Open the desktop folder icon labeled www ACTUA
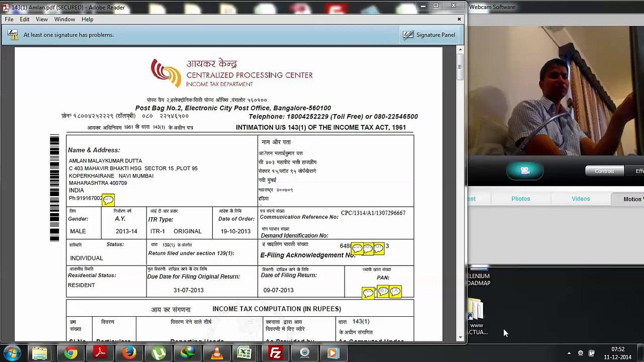 click(475, 317)
